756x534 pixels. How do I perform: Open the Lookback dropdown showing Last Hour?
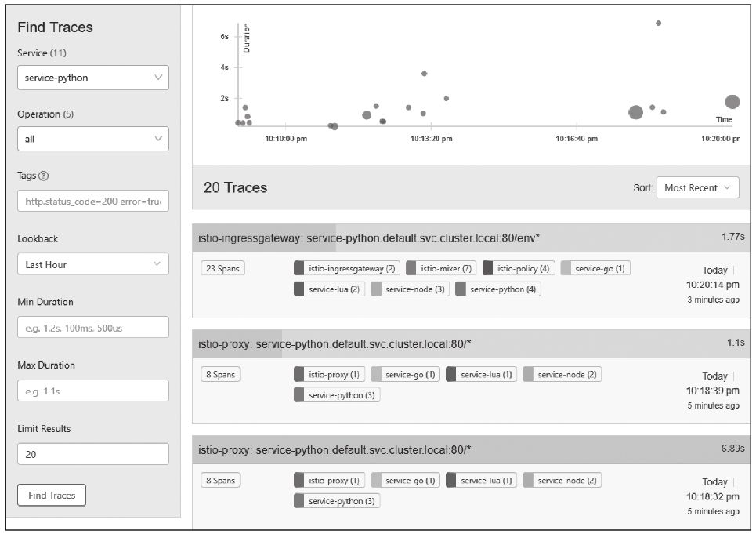coord(92,264)
